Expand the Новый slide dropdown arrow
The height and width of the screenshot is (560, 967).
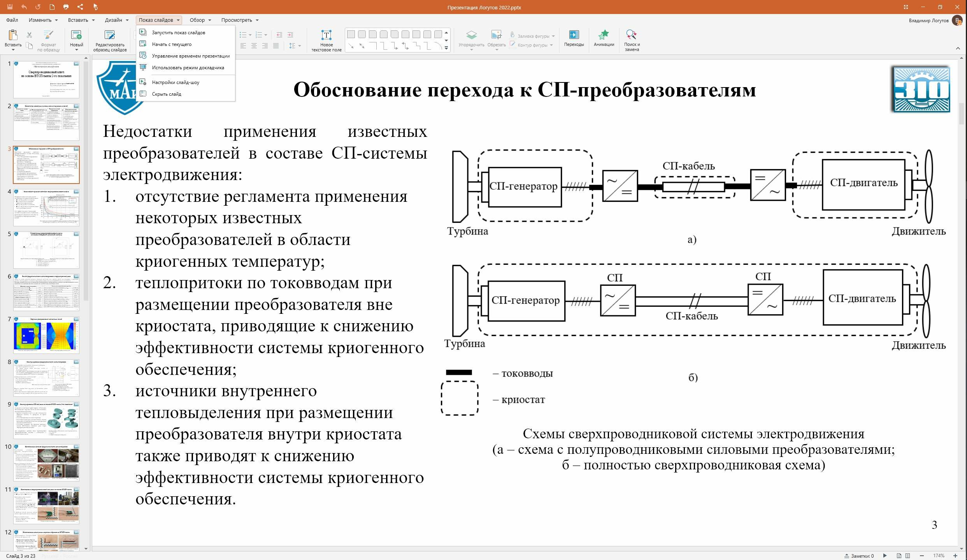(76, 50)
